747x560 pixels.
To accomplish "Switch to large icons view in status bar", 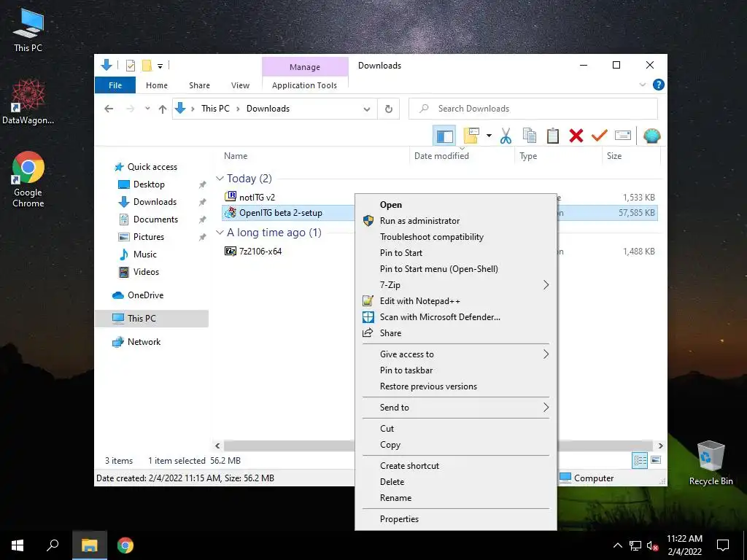I will pos(656,460).
